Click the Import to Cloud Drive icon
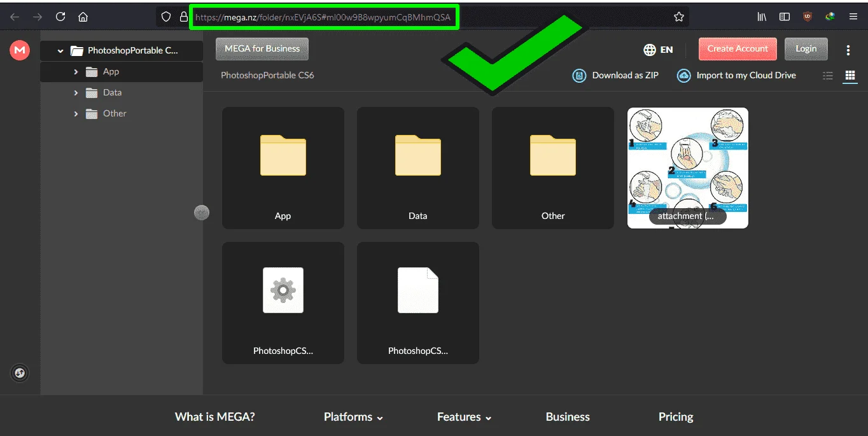The height and width of the screenshot is (436, 868). tap(683, 76)
